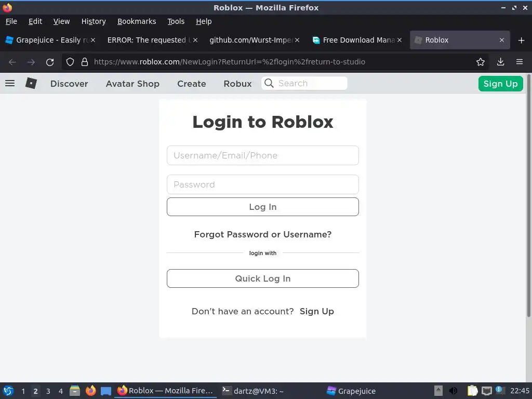This screenshot has width=532, height=399.
Task: Open the Tools menu
Action: (x=176, y=21)
